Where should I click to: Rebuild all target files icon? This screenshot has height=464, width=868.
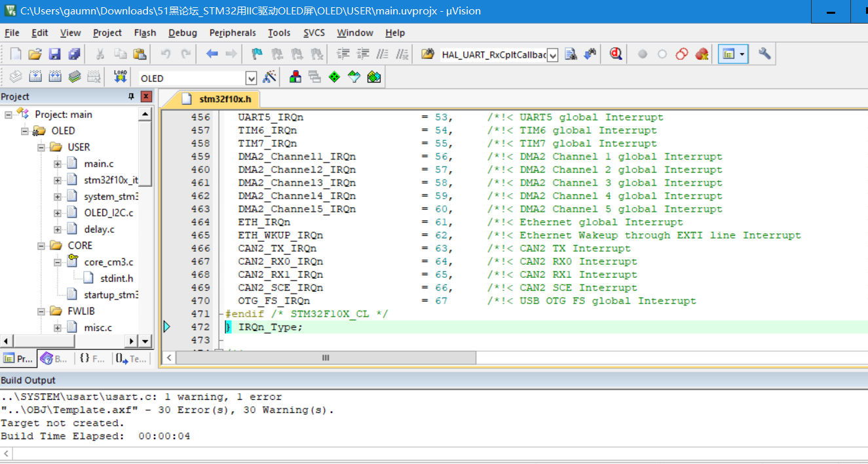pos(55,77)
